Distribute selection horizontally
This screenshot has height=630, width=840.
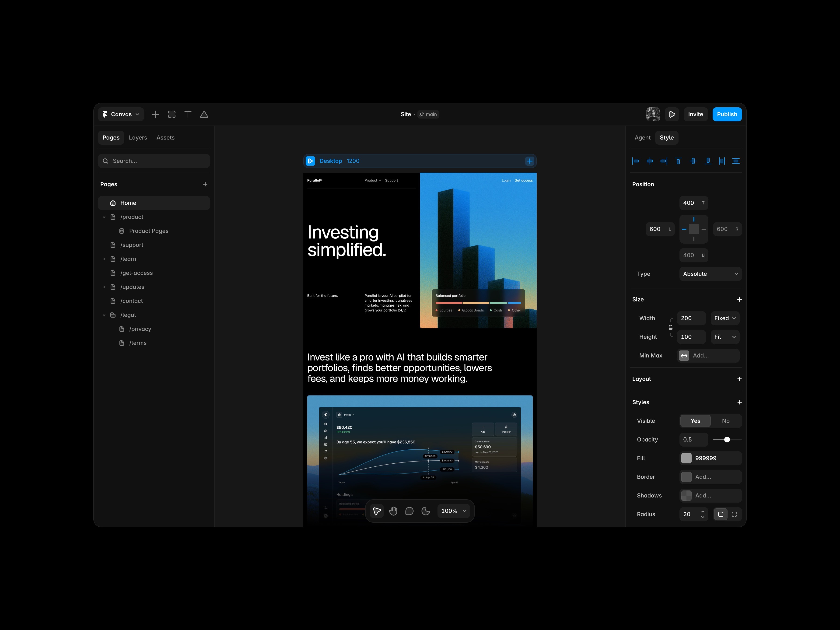(722, 161)
